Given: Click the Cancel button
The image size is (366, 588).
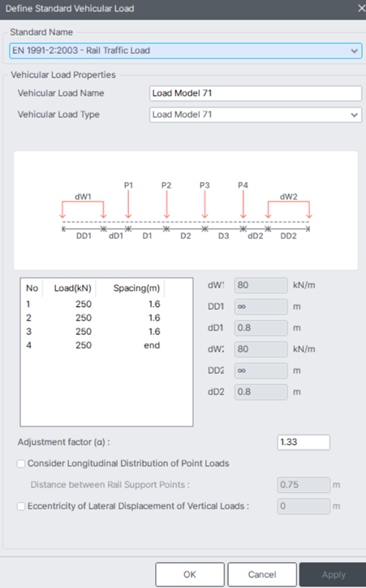Looking at the screenshot, I should pyautogui.click(x=262, y=574).
